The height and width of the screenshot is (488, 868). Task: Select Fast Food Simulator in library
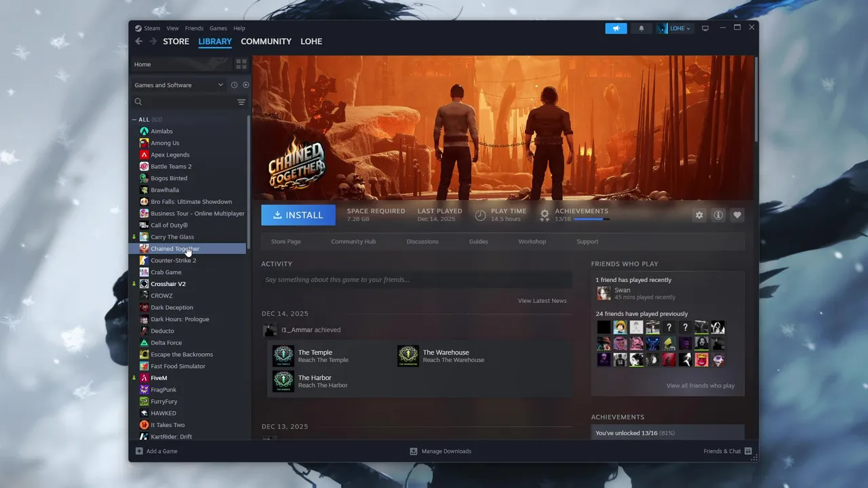coord(178,367)
